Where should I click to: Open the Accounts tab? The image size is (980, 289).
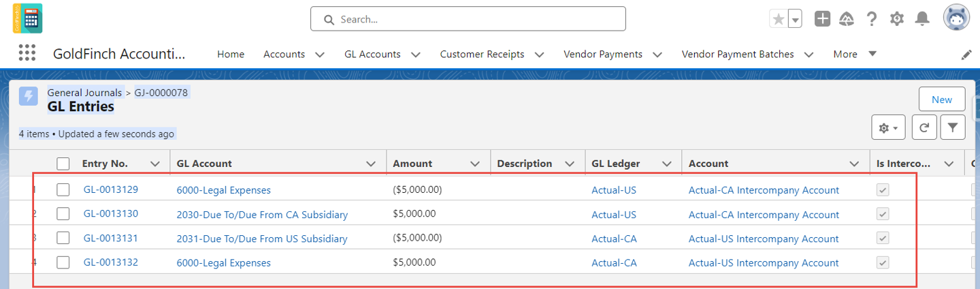(x=284, y=54)
